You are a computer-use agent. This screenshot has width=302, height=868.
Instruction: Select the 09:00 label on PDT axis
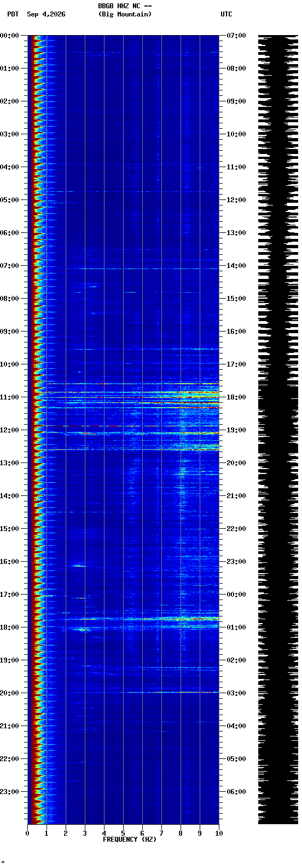click(9, 332)
